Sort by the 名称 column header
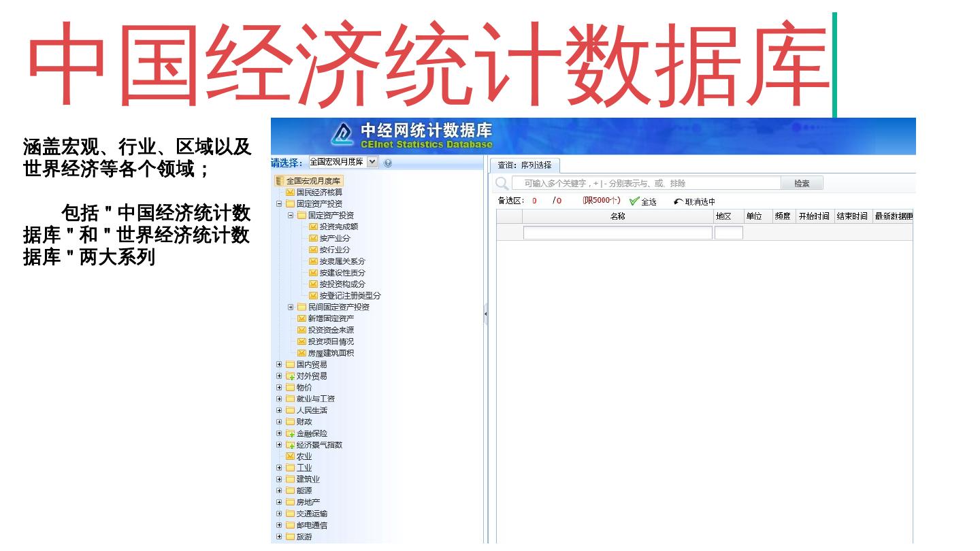Image resolution: width=980 pixels, height=551 pixels. (x=617, y=216)
